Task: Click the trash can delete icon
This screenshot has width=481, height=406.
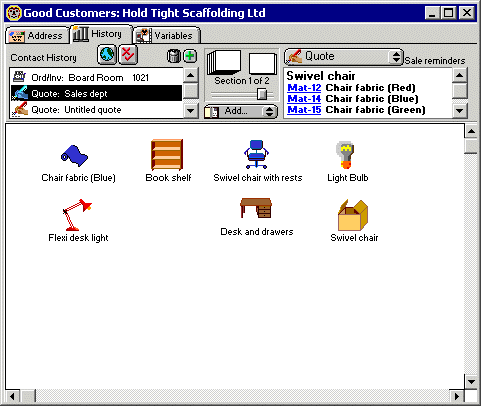Action: click(173, 56)
